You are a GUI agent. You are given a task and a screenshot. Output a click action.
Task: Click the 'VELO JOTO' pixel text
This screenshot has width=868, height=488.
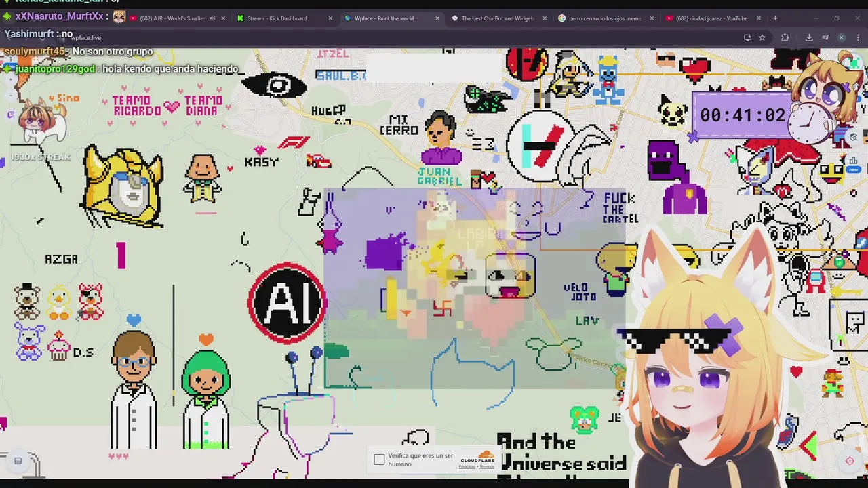click(580, 292)
